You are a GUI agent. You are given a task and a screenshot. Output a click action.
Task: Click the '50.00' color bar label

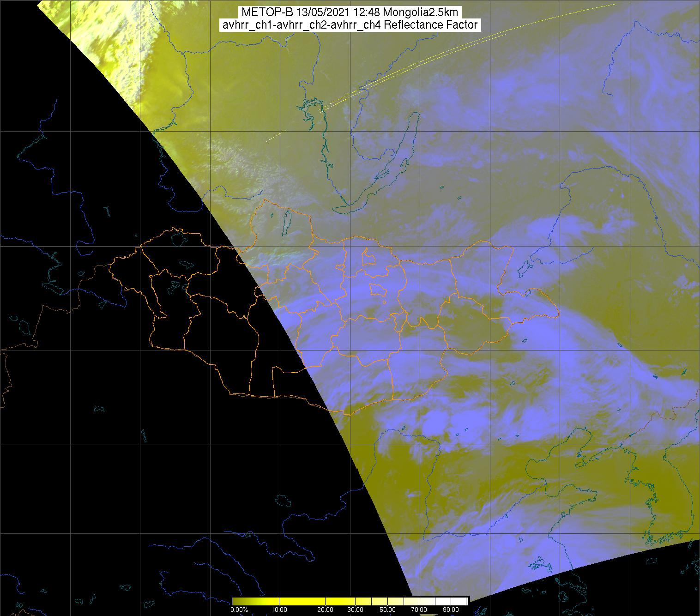pyautogui.click(x=387, y=610)
